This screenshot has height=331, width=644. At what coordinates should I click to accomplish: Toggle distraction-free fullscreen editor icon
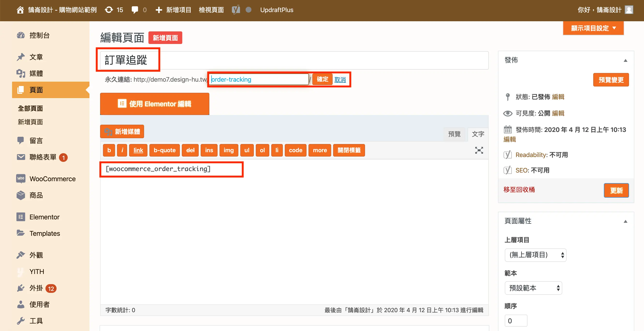point(479,150)
